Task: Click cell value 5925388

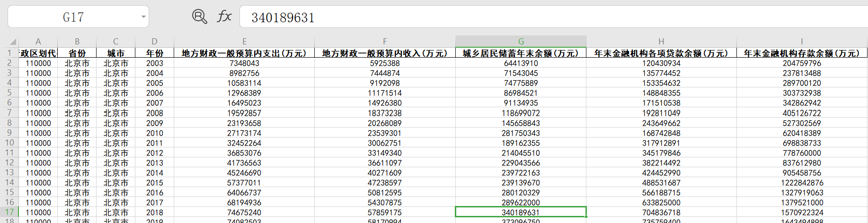Action: (385, 63)
